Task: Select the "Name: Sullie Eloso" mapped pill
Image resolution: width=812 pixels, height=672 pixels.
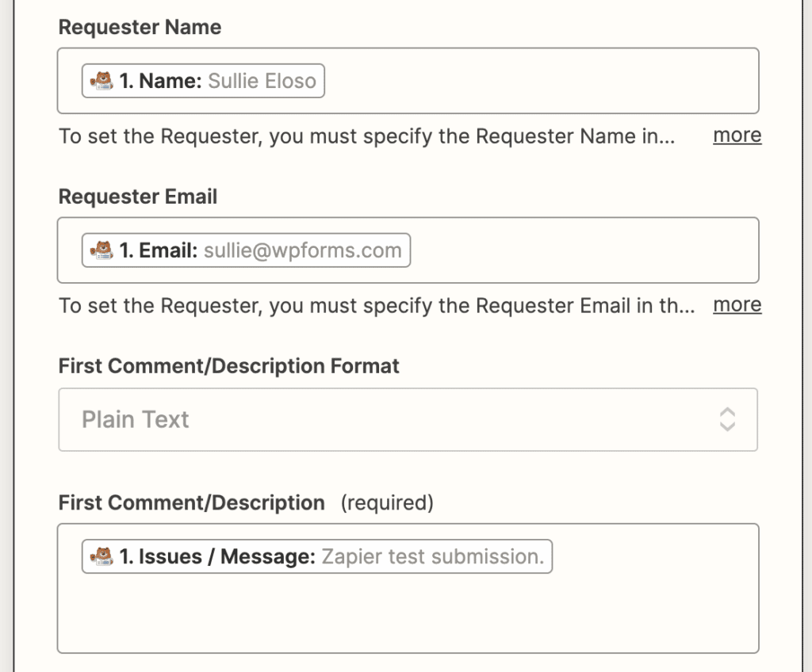Action: 204,81
